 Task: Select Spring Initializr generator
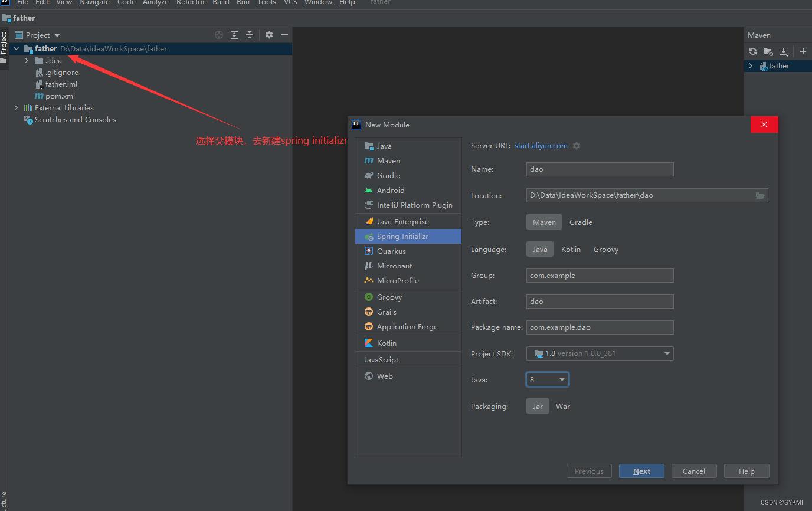[408, 236]
